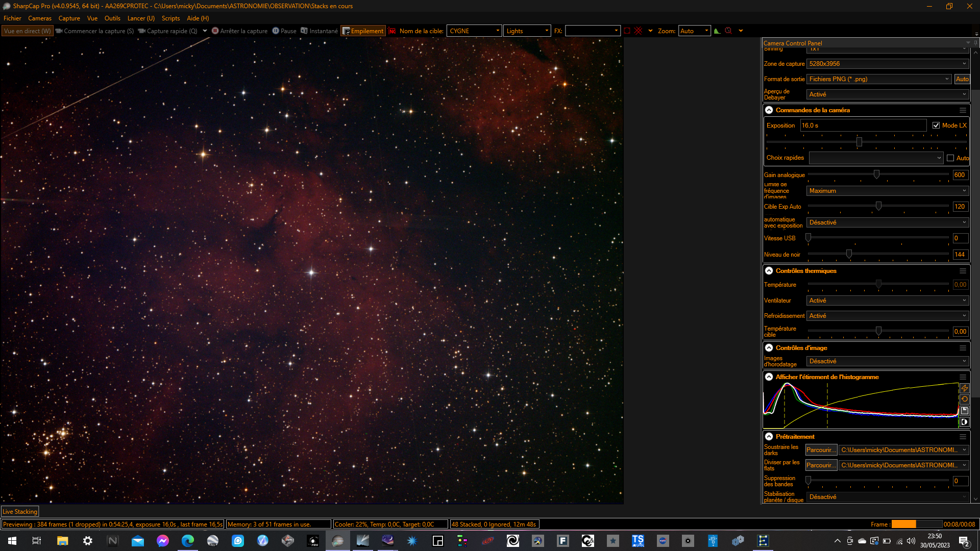This screenshot has height=551, width=980.
Task: Click the red INC target icon
Action: click(392, 31)
